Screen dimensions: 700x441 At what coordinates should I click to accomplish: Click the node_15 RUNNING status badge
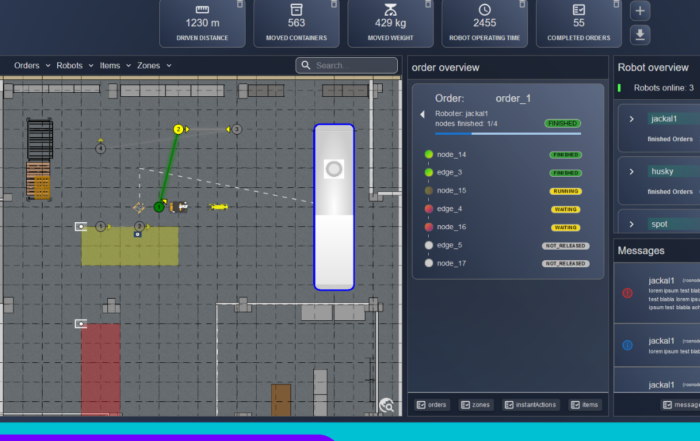565,190
